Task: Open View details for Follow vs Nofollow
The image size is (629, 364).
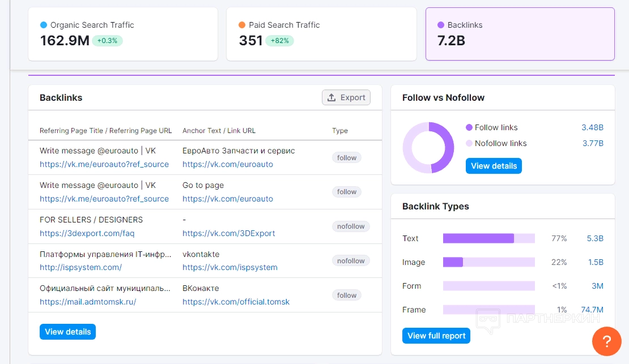Action: [x=494, y=166]
